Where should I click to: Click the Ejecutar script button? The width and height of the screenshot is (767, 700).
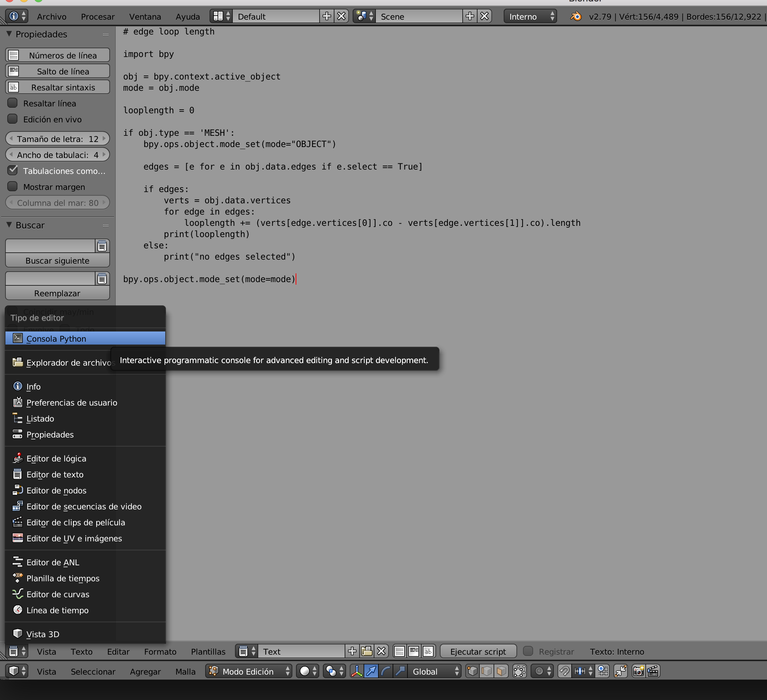[478, 651]
